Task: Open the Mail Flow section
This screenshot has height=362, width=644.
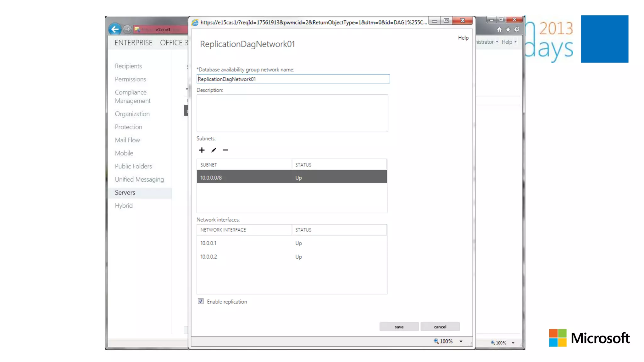Action: (x=127, y=140)
